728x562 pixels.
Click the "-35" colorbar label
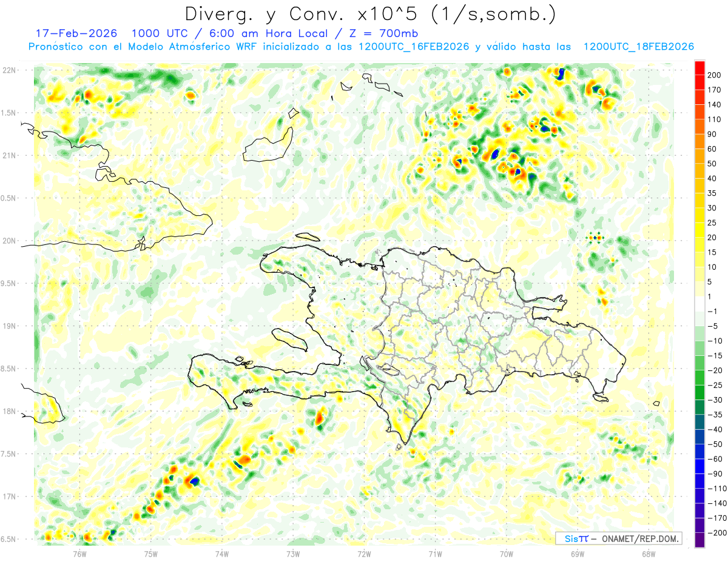pos(715,415)
